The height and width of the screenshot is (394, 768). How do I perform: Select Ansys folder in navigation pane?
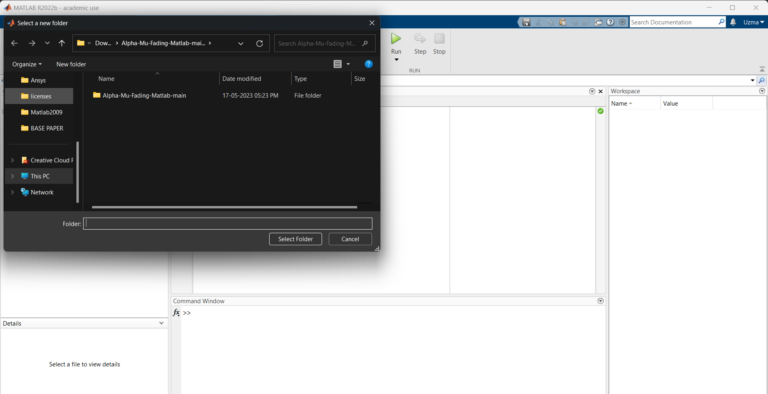pos(39,80)
